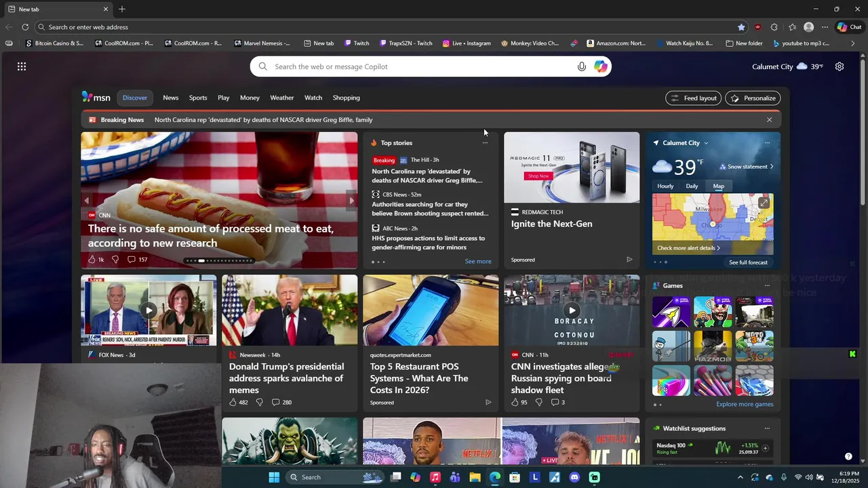Open Check more alert details
This screenshot has width=868, height=488.
pyautogui.click(x=688, y=248)
